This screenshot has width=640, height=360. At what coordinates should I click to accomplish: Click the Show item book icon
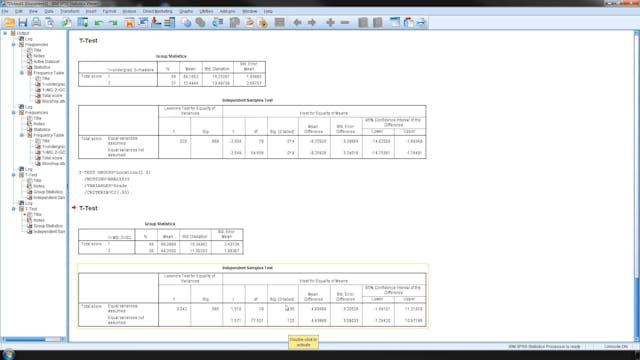coord(363,22)
